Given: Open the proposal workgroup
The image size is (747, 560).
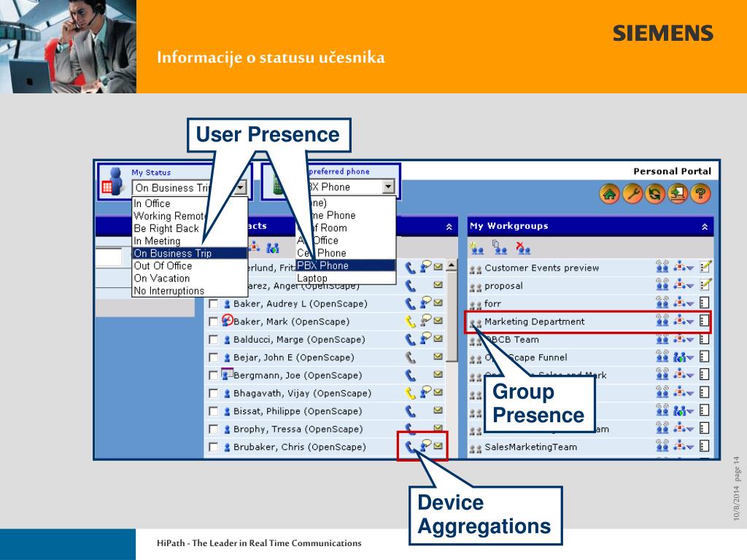Looking at the screenshot, I should tap(503, 286).
